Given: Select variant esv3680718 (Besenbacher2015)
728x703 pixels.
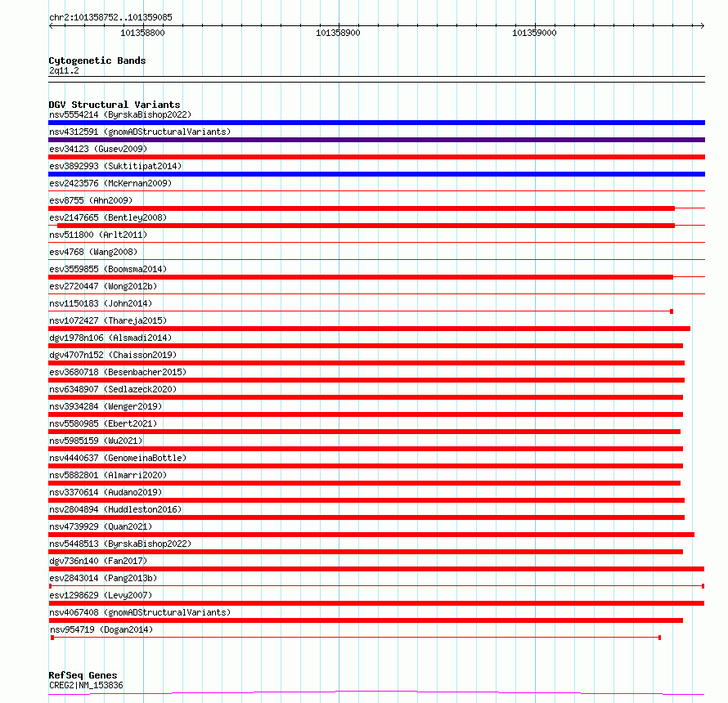Looking at the screenshot, I should tap(118, 372).
